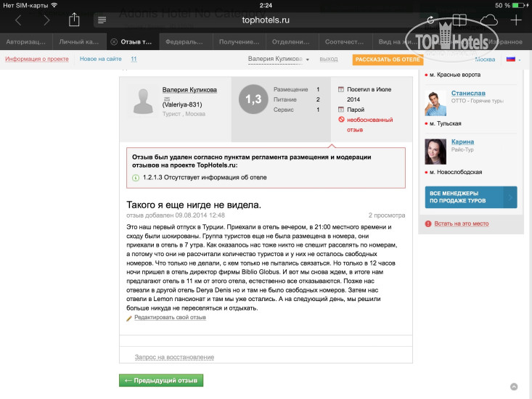Click the 'Предыдущий отзыв' green button

coord(161,379)
